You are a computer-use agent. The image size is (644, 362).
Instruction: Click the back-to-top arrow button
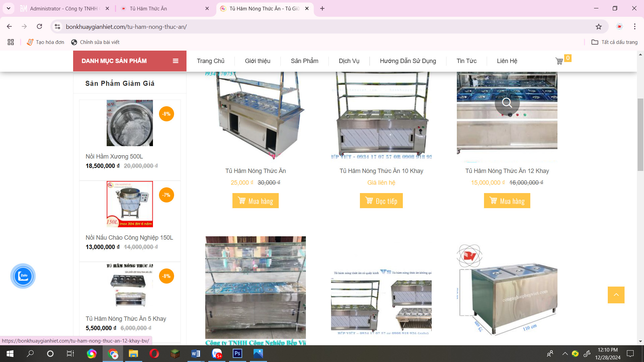(x=616, y=295)
